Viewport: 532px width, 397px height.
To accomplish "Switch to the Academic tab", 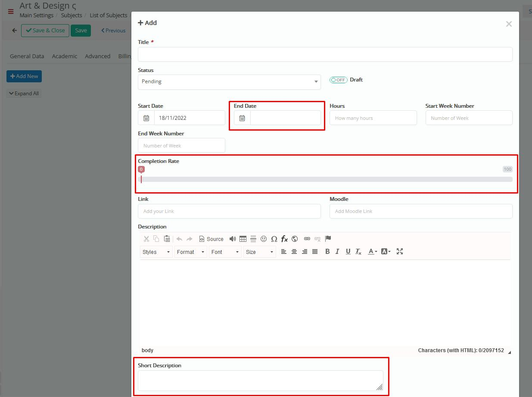I will 65,56.
